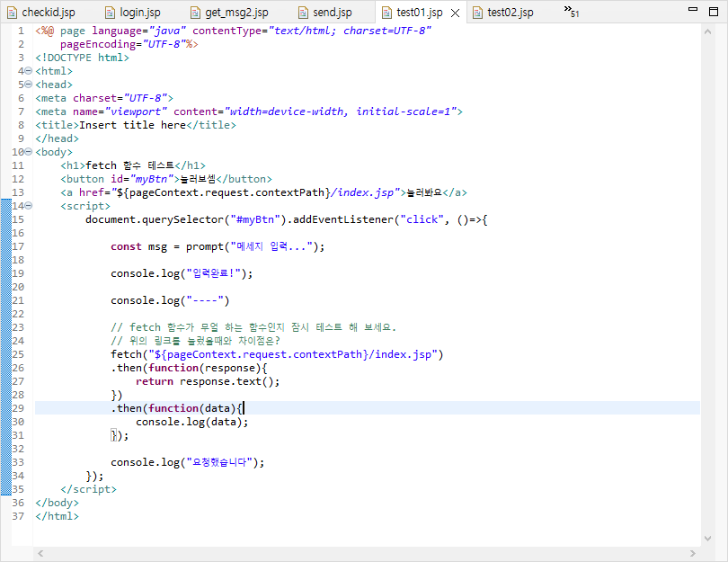This screenshot has height=562, width=728.
Task: Click the horizontal scrollbar left arrow
Action: pyautogui.click(x=40, y=553)
